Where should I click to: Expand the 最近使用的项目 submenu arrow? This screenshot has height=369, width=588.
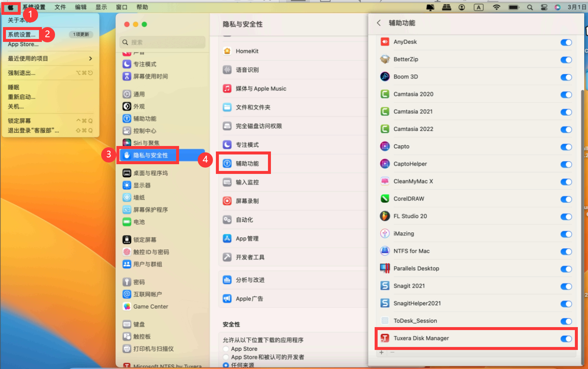coord(90,58)
